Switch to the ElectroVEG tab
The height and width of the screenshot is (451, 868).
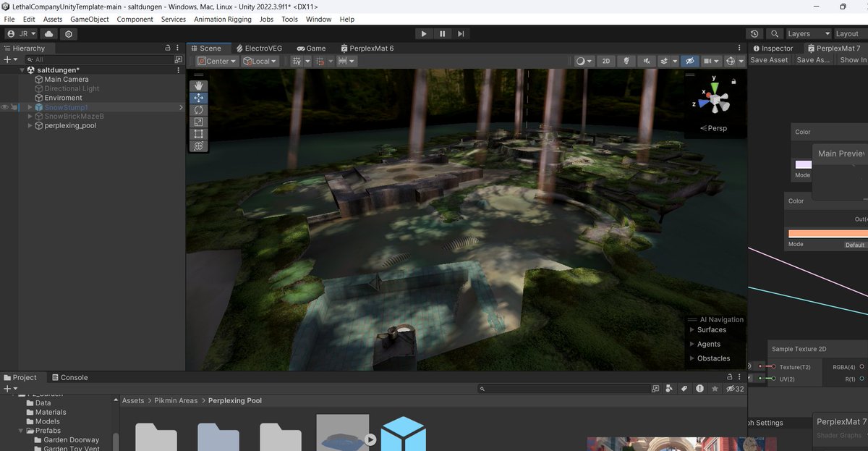tap(259, 48)
